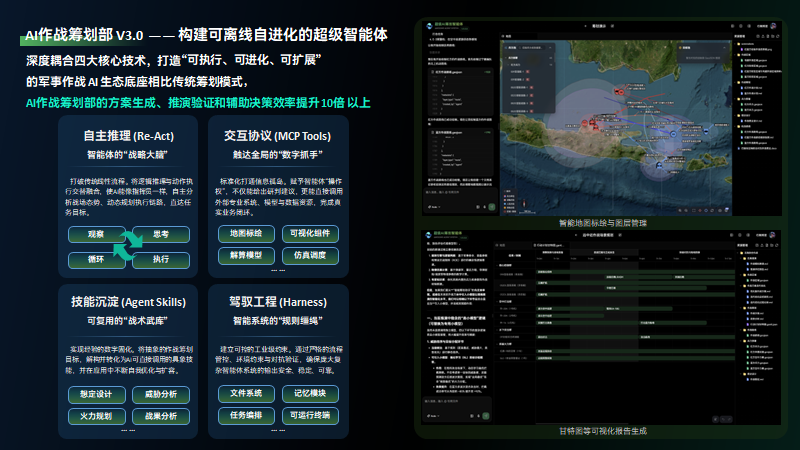Click the 可复用的“战术武库” subtitle
The width and height of the screenshot is (800, 450).
[x=128, y=321]
